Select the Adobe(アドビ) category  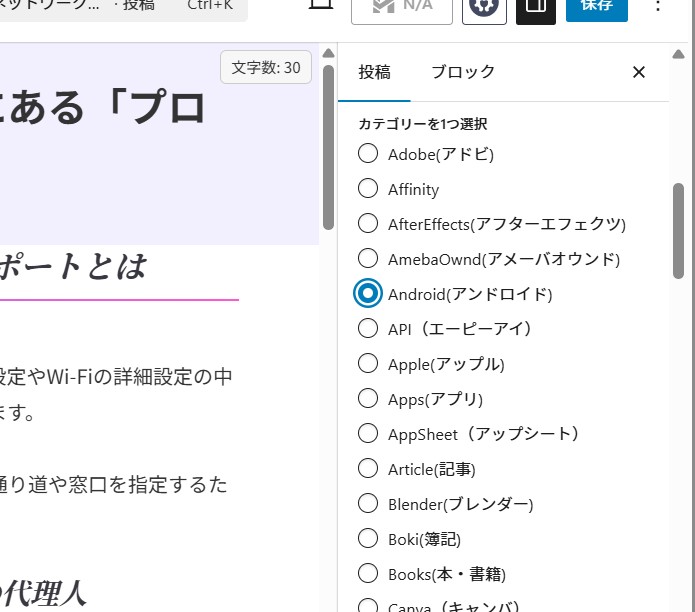coord(368,154)
